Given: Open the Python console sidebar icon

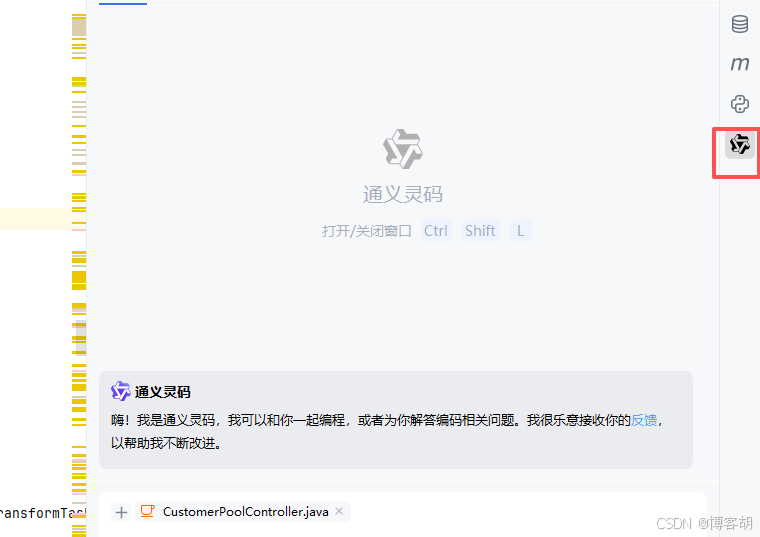Looking at the screenshot, I should pyautogui.click(x=740, y=104).
